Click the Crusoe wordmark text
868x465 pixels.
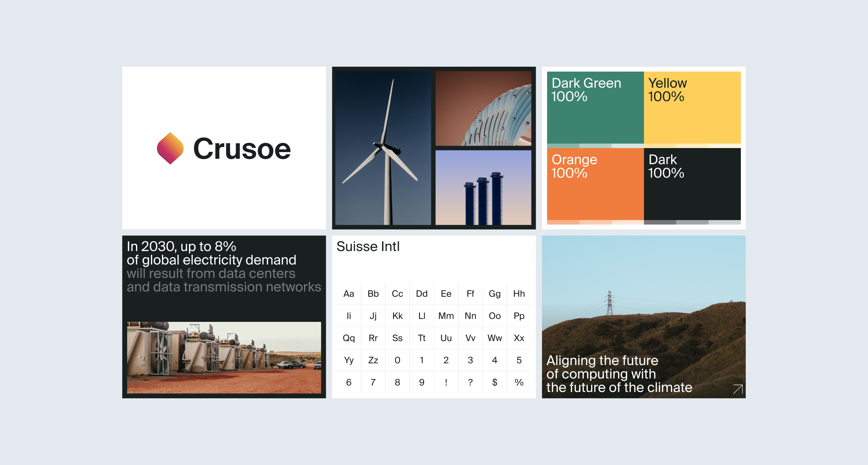(x=241, y=149)
